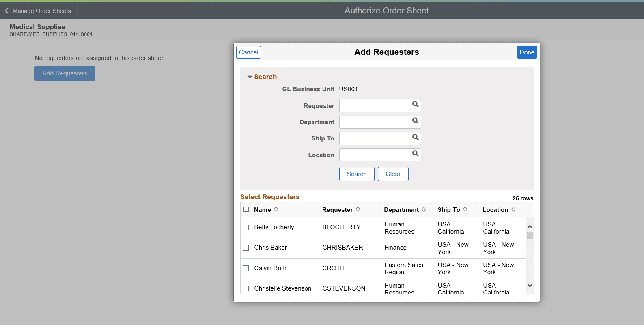The image size is (644, 325).
Task: Click Done in the Add Requesters dialog
Action: pos(527,52)
